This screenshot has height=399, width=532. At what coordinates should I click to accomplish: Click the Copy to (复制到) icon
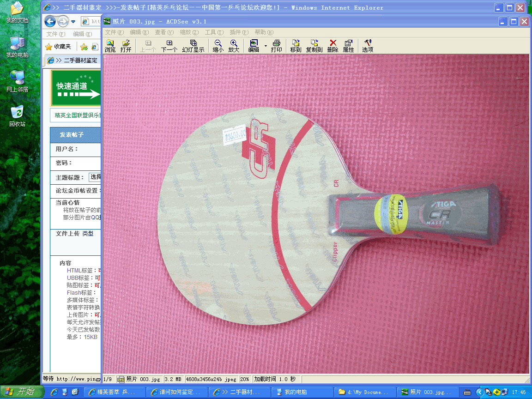coord(314,46)
